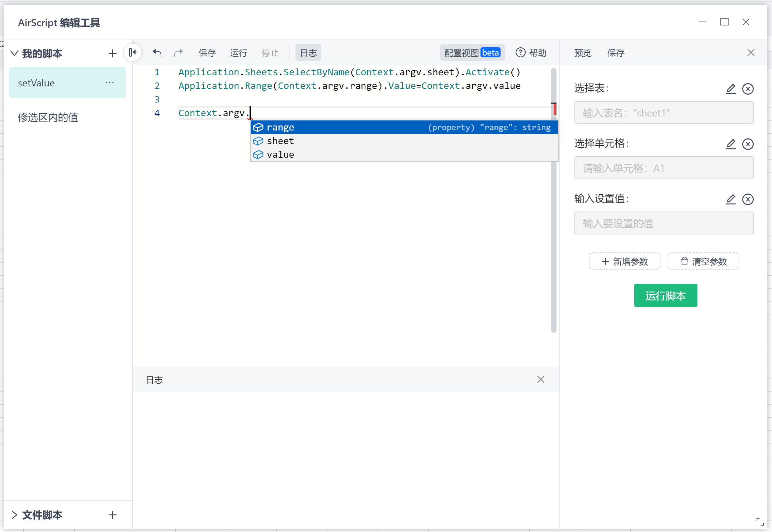
Task: Switch to the 日志 tab
Action: click(x=308, y=52)
